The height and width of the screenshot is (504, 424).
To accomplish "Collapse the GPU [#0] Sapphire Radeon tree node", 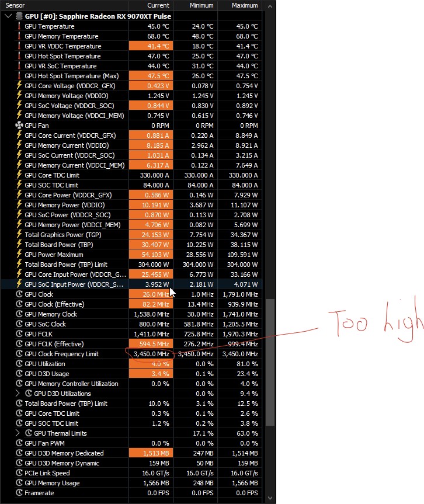I will [x=8, y=16].
